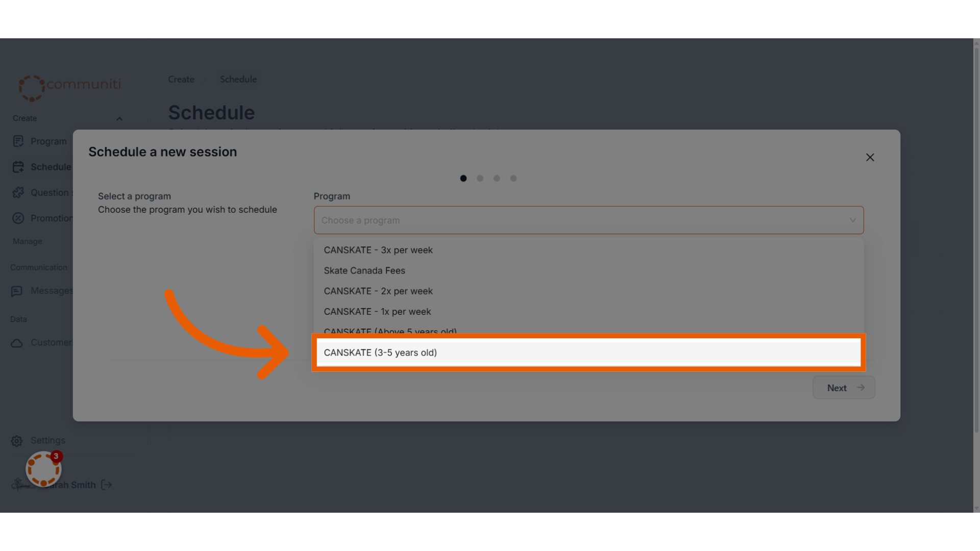The width and height of the screenshot is (980, 551).
Task: Choose CANSKATE - 1x per week
Action: click(589, 311)
